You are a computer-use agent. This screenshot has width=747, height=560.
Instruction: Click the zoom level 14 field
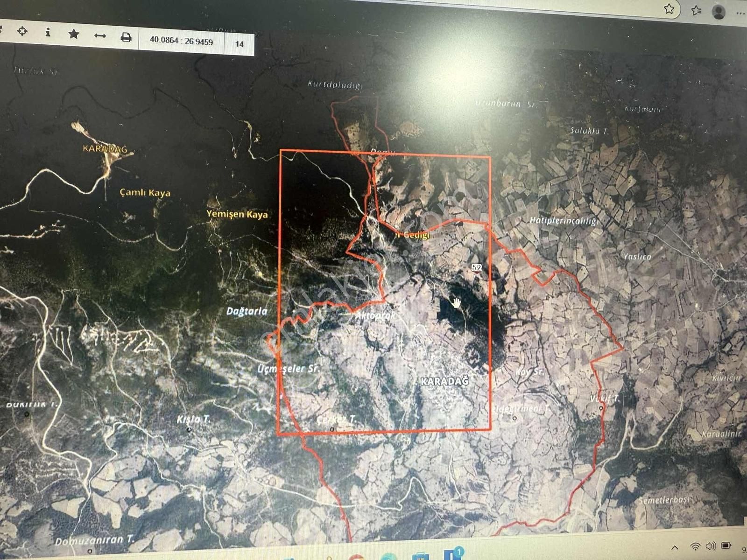pos(240,44)
